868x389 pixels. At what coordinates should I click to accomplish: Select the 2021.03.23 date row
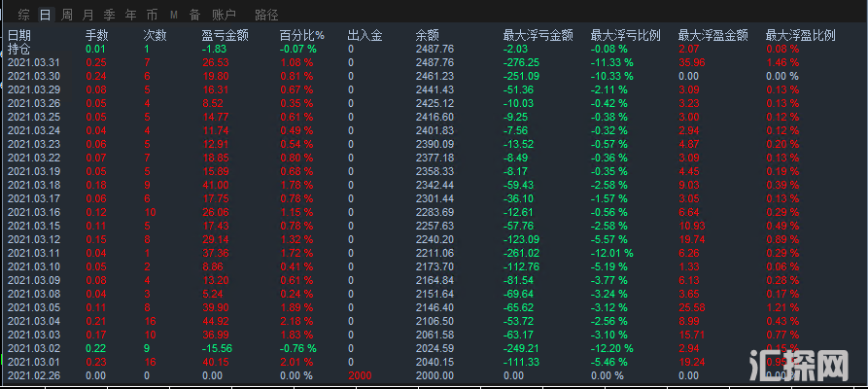pos(33,144)
